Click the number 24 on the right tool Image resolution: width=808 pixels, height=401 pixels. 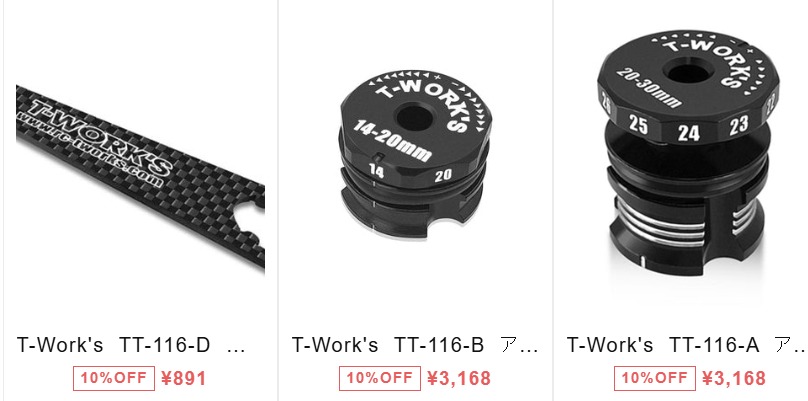point(688,133)
